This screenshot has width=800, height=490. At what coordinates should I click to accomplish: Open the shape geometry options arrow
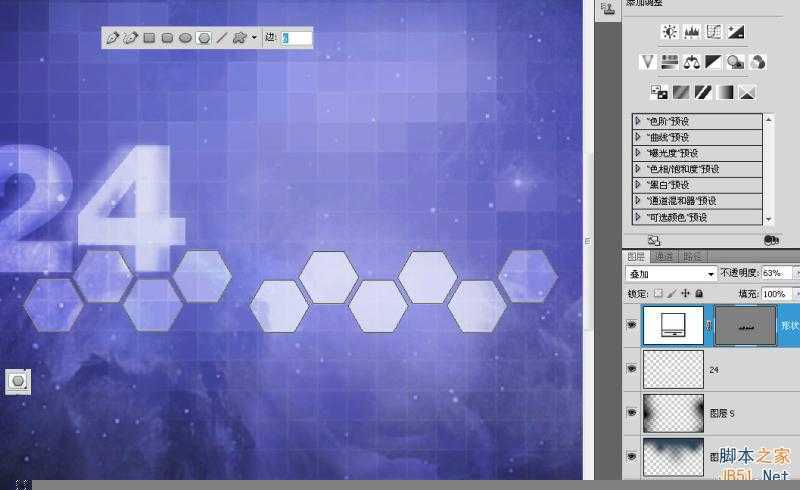click(254, 38)
